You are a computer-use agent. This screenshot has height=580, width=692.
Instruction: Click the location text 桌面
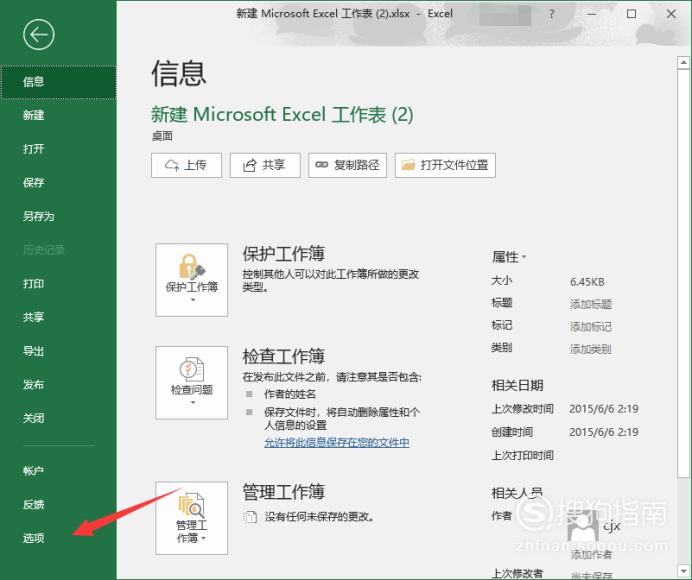point(162,136)
